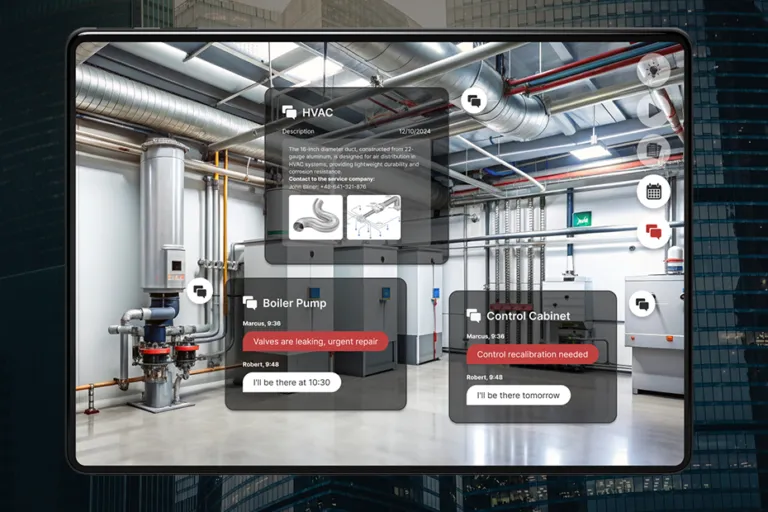
Task: Click 'Robert, 9:48' in Control Cabinet panel
Action: pos(484,377)
